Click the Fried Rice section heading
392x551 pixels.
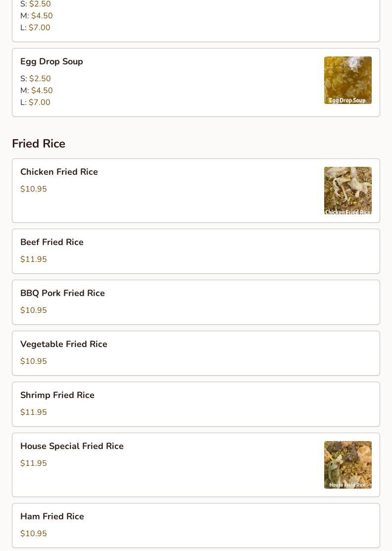(39, 144)
